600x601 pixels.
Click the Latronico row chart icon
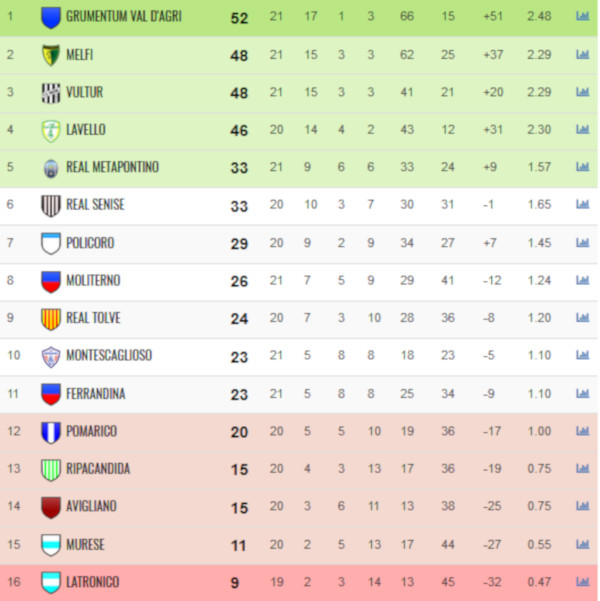[x=582, y=582]
